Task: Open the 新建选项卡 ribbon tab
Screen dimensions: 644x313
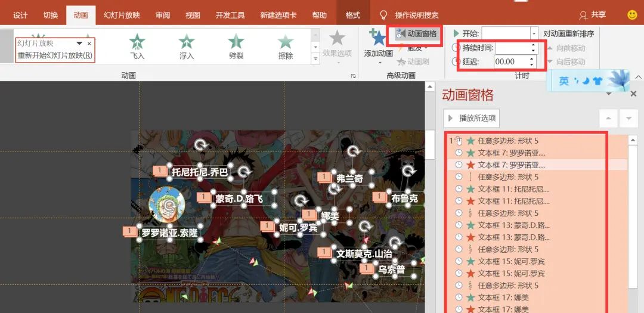Action: click(x=278, y=15)
